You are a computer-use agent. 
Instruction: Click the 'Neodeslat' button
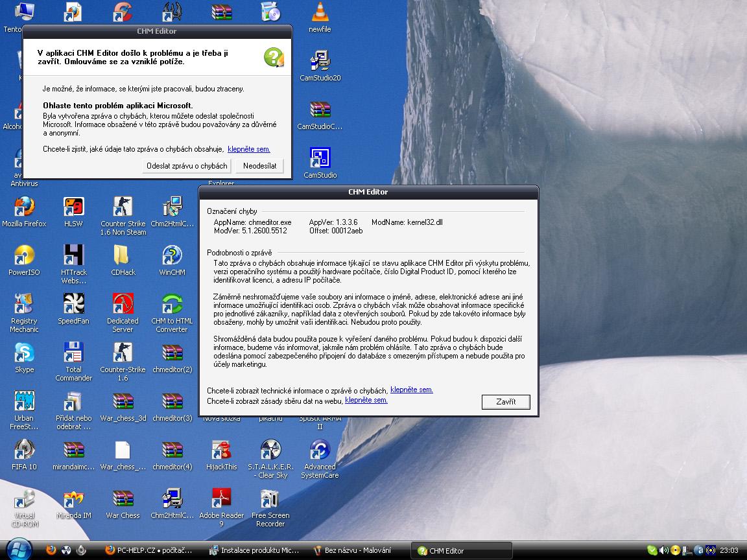tap(259, 166)
